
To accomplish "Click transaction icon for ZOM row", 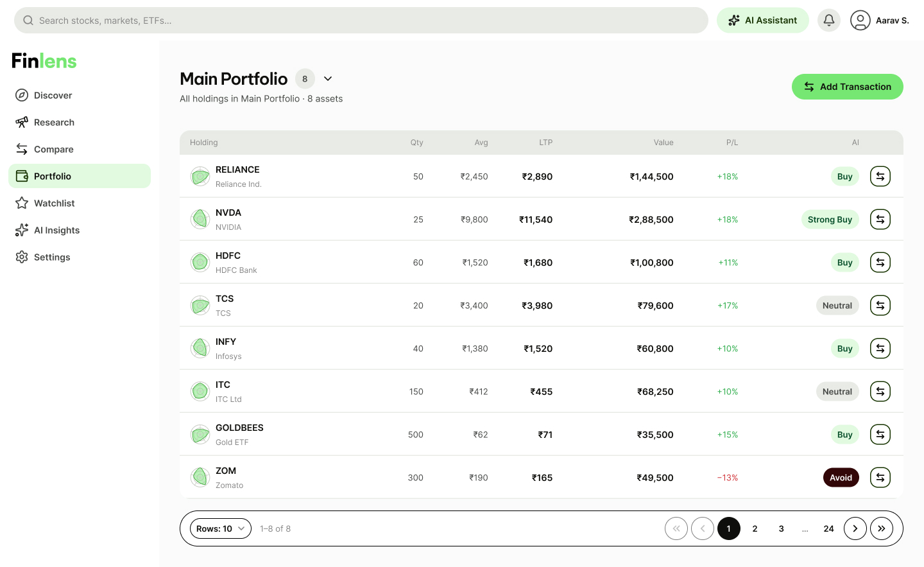I will pos(880,477).
